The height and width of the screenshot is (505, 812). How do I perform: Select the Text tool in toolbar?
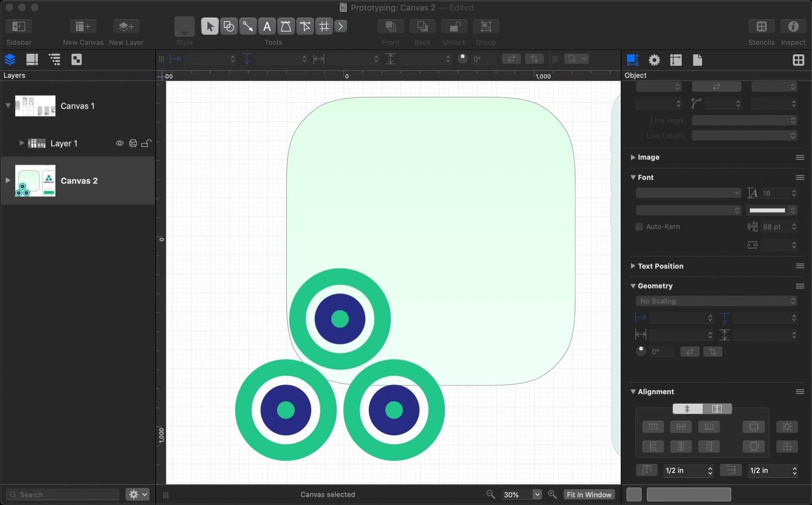(267, 26)
